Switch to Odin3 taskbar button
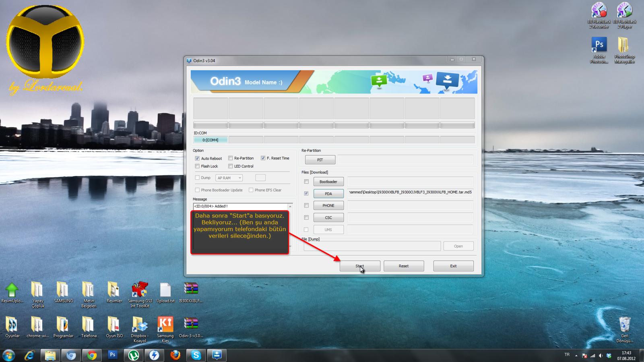The image size is (644, 362). coord(217,355)
